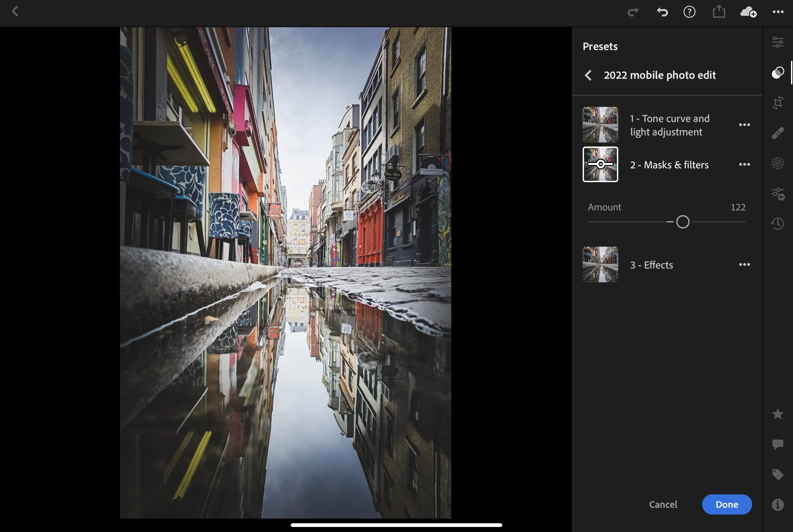Click the Amount slider handle
Image resolution: width=793 pixels, height=532 pixels.
(682, 222)
